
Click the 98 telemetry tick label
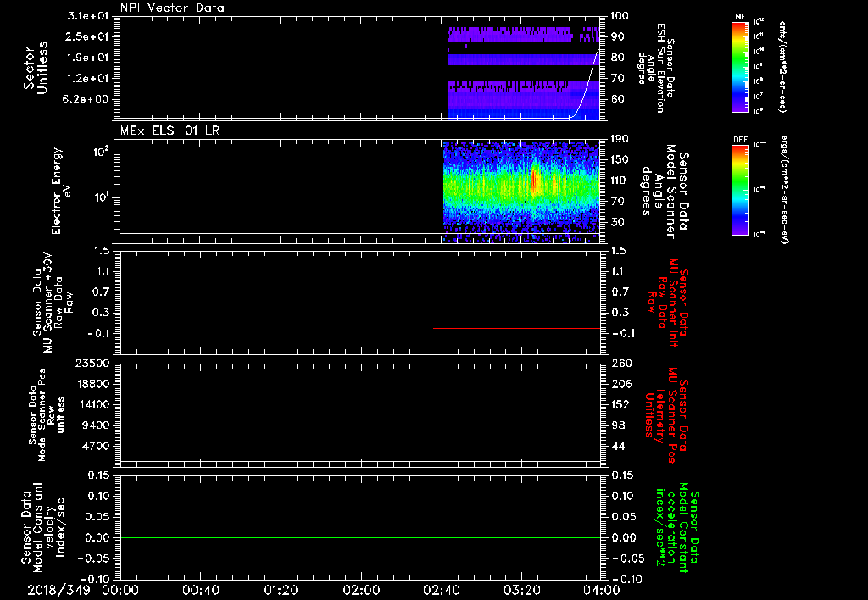pos(618,425)
